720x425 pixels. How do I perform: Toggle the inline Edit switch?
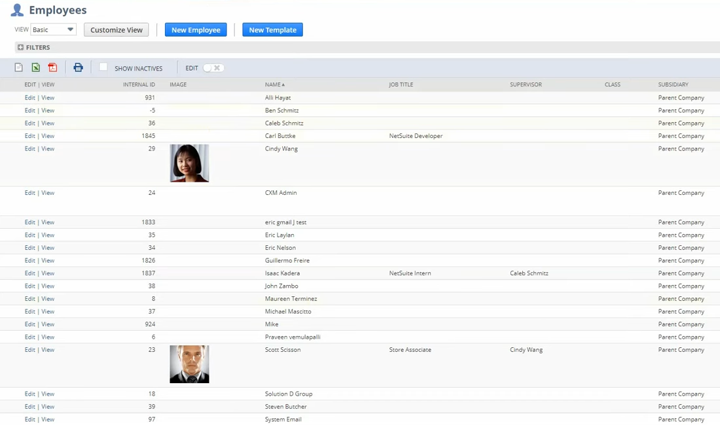pyautogui.click(x=214, y=68)
